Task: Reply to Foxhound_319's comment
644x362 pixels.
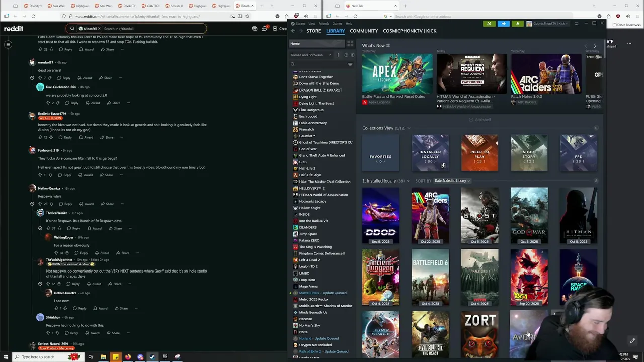Action: [x=64, y=175]
